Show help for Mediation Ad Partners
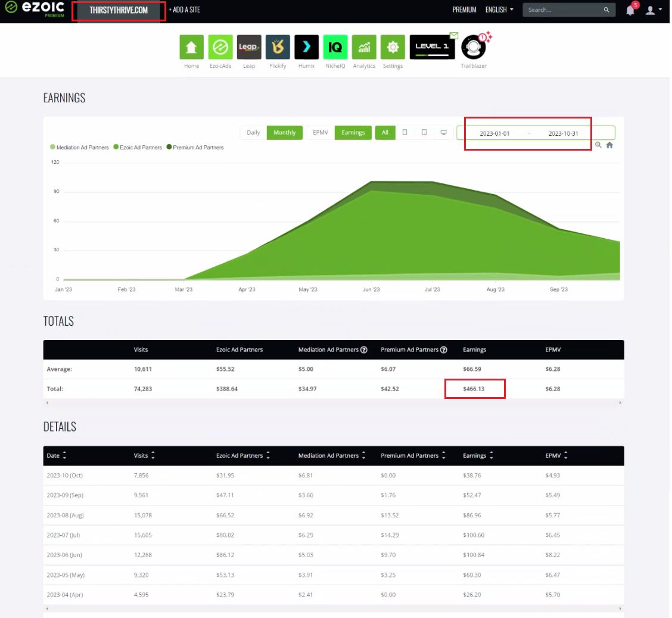Screen dimensions: 672x618 364,350
